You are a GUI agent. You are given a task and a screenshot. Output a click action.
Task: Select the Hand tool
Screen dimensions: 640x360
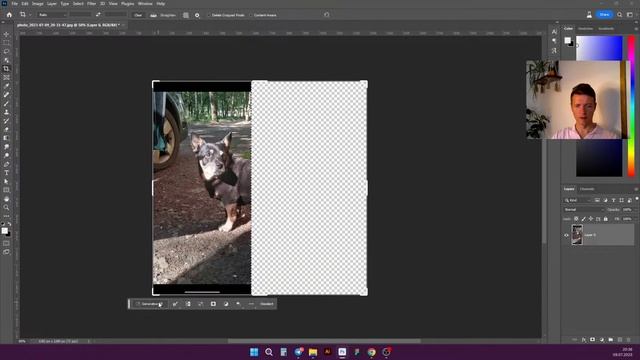6,199
